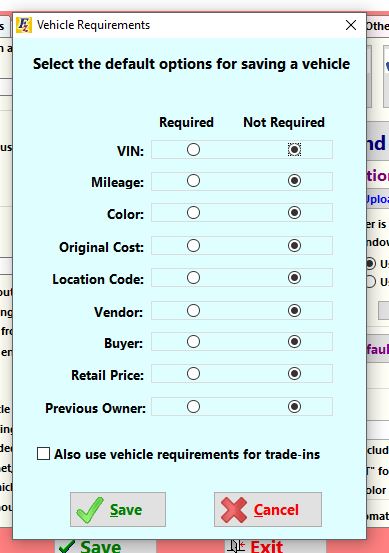
Task: Set VIN to Not Required
Action: 294,150
